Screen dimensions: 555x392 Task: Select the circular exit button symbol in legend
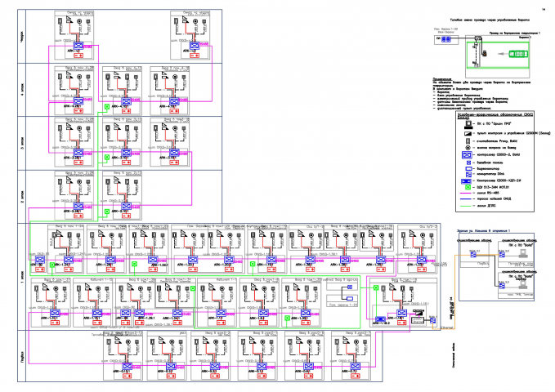(x=468, y=148)
